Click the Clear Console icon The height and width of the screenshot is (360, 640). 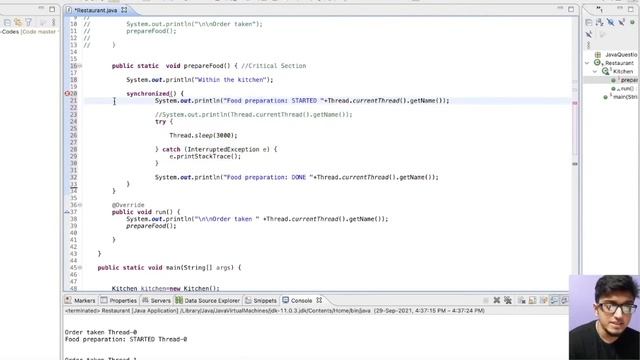pos(522,300)
